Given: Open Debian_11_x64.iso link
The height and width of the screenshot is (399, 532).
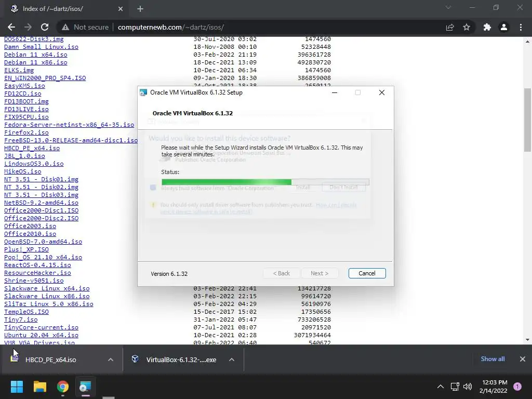Looking at the screenshot, I should tap(36, 55).
